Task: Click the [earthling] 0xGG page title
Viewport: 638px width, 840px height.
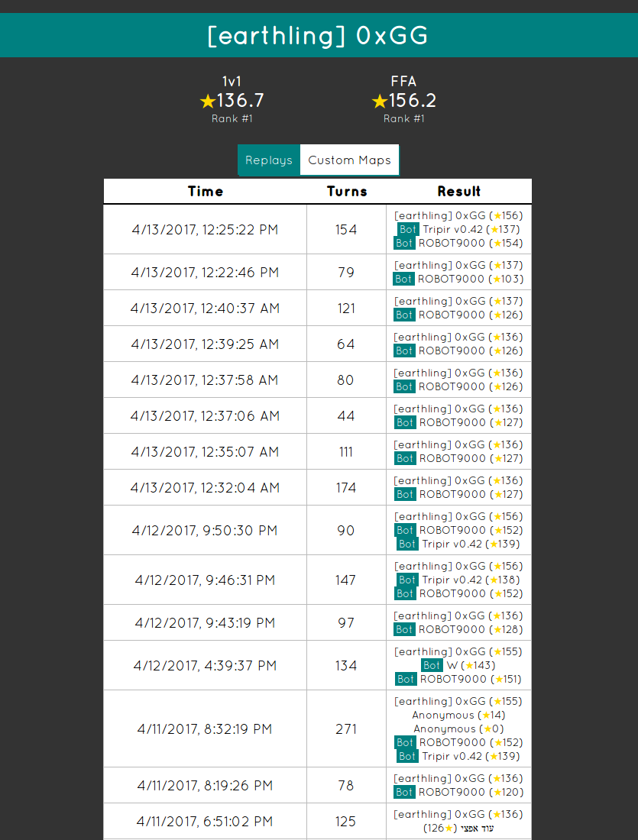Action: [x=319, y=36]
